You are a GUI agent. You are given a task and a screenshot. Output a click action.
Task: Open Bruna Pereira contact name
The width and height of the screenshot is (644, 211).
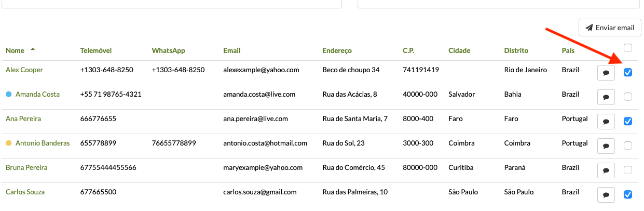coord(26,168)
